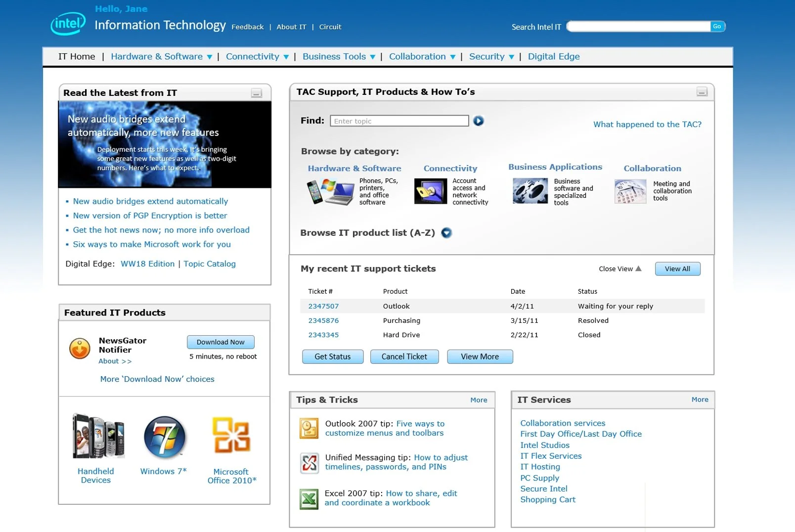Collapse tickets with Close View
795x532 pixels.
point(620,268)
